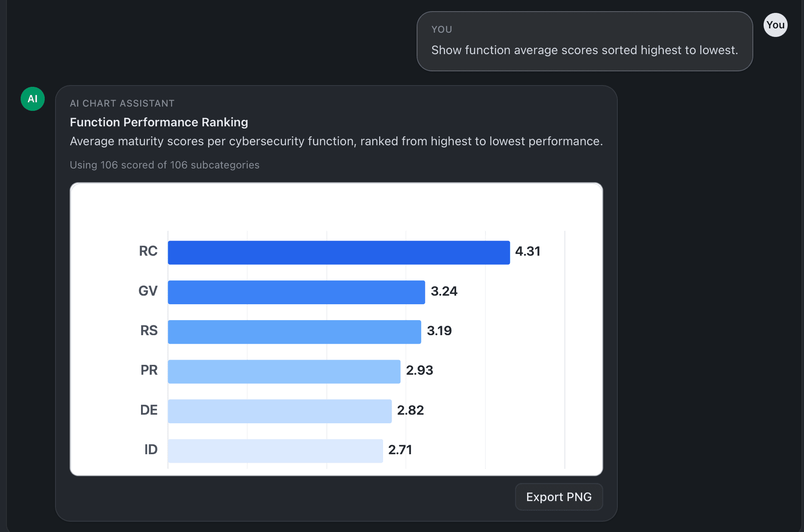This screenshot has height=532, width=804.
Task: Click the ID axis label
Action: 150,449
